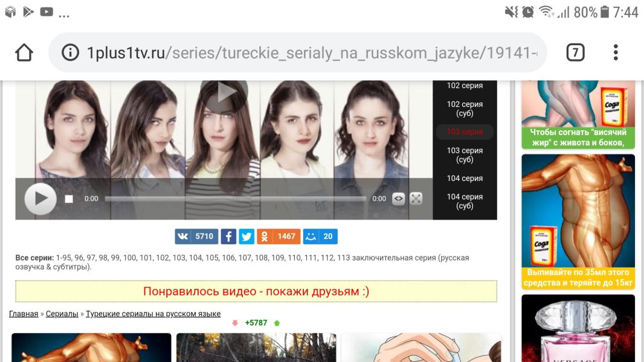Share the video on Odnoklassniki
644x362 pixels.
click(279, 237)
